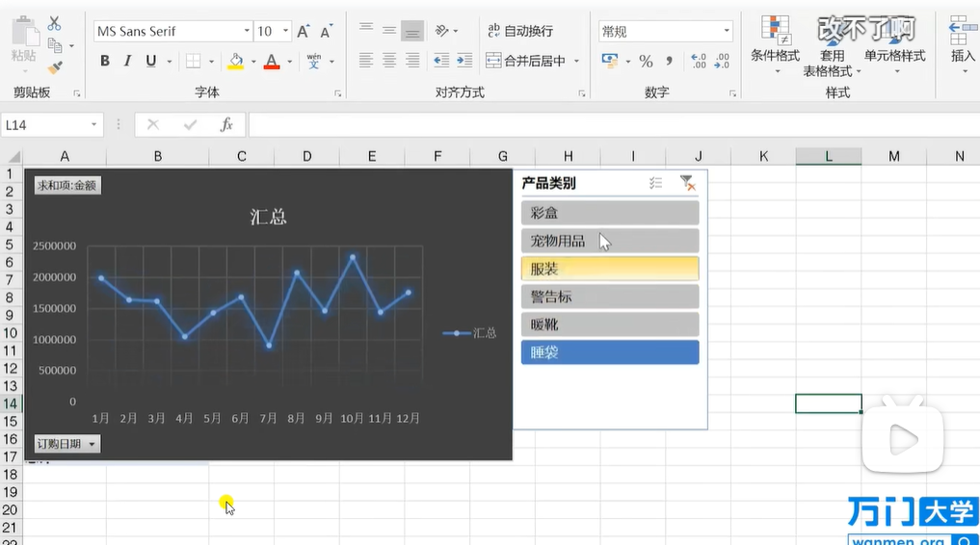Decrease font size with smaller A icon
The image size is (980, 545).
(326, 31)
